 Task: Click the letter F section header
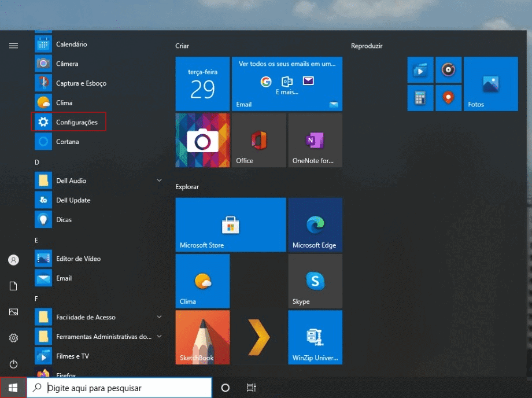point(36,298)
